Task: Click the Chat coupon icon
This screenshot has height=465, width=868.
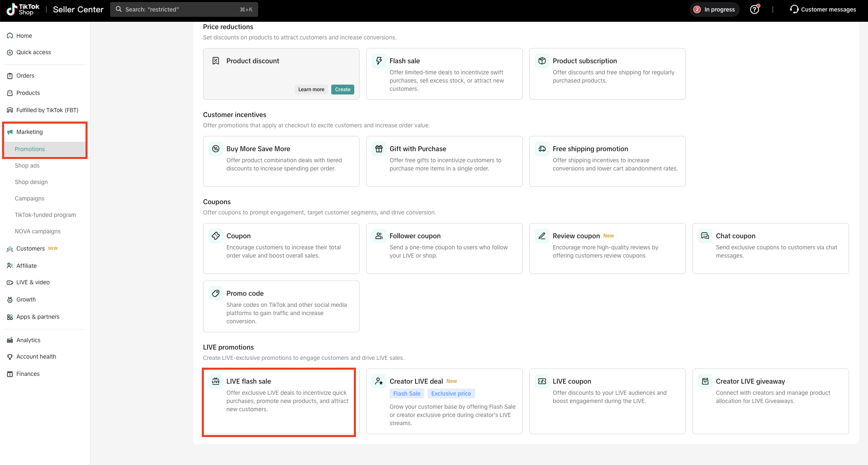Action: [x=705, y=236]
